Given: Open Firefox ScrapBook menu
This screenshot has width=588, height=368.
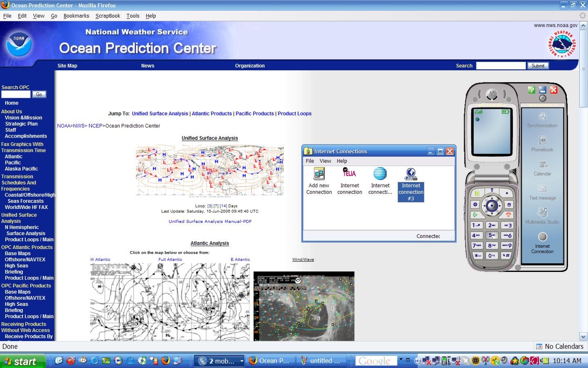Looking at the screenshot, I should pos(108,16).
